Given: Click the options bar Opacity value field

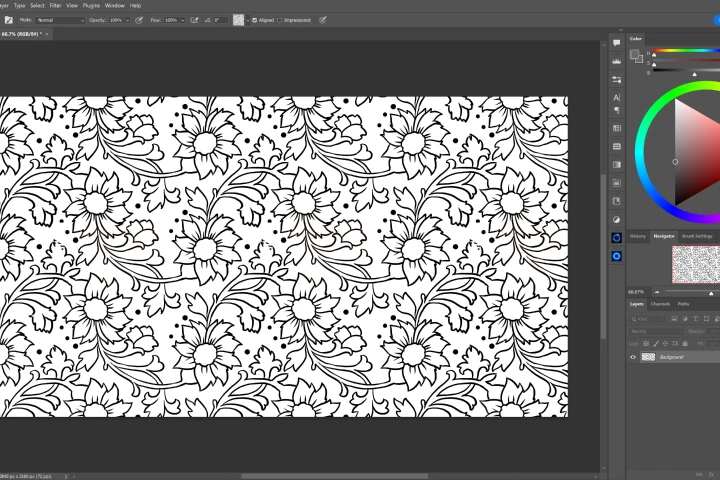Looking at the screenshot, I should pos(116,20).
